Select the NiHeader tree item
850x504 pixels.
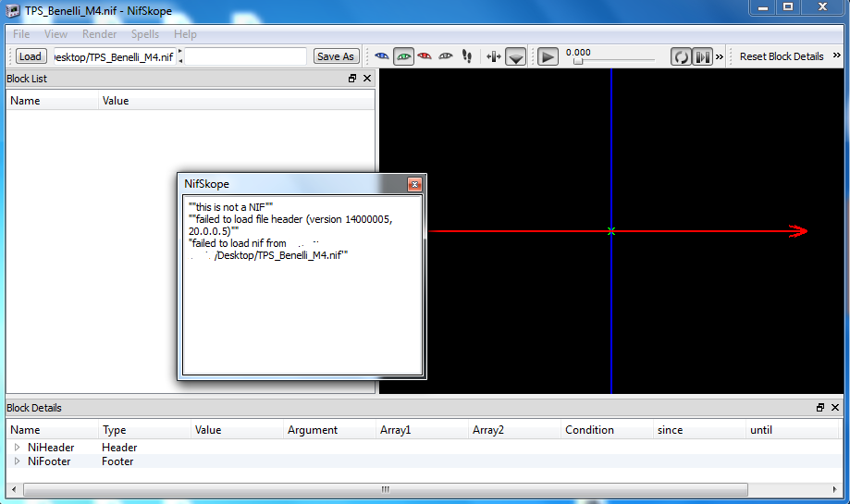(x=51, y=447)
